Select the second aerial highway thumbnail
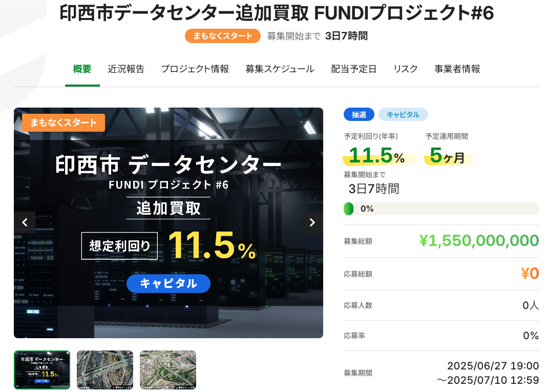Viewport: 547px width, 392px height. [x=105, y=370]
